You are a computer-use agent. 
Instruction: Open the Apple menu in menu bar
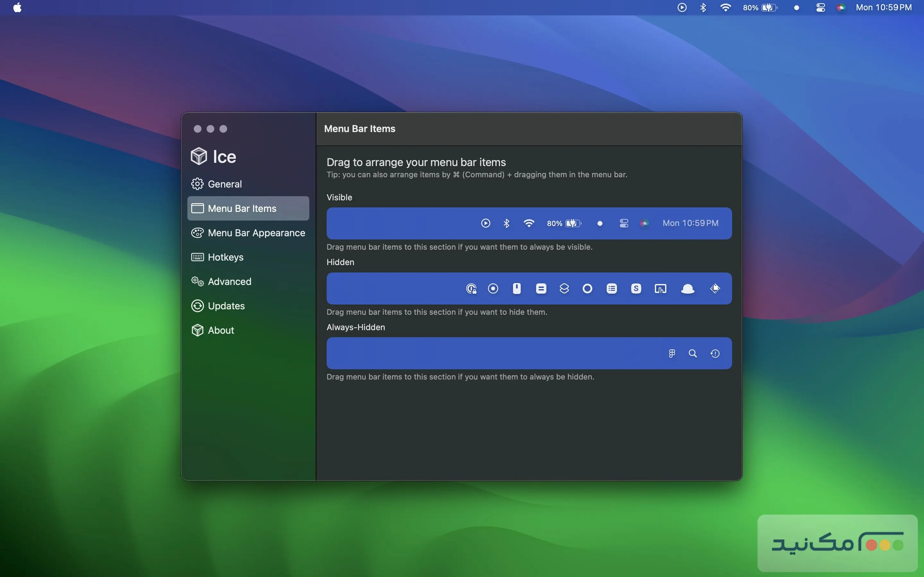point(17,8)
